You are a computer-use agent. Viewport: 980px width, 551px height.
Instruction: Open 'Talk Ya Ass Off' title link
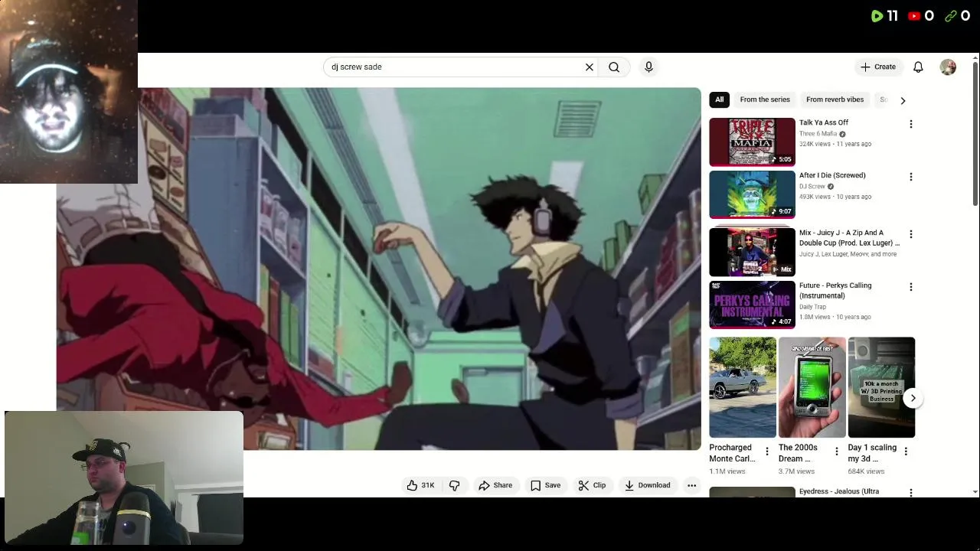click(x=824, y=122)
